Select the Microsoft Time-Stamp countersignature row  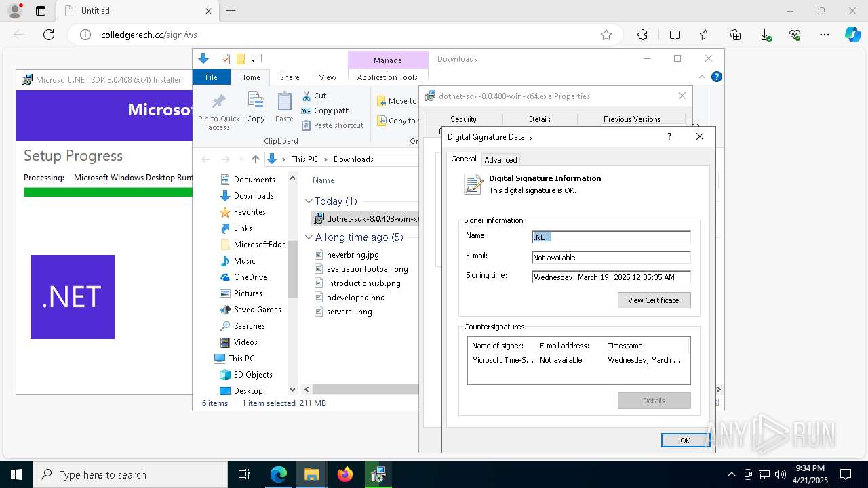pyautogui.click(x=578, y=360)
